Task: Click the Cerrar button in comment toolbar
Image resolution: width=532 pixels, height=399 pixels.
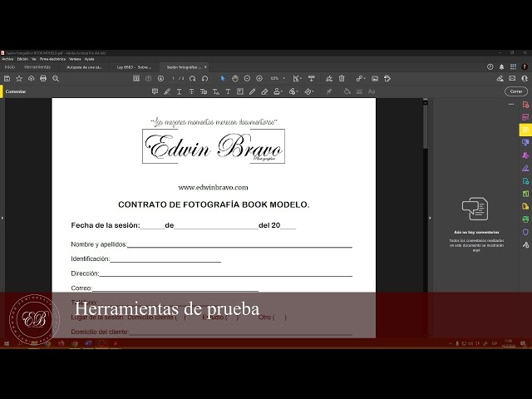Action: coord(516,91)
